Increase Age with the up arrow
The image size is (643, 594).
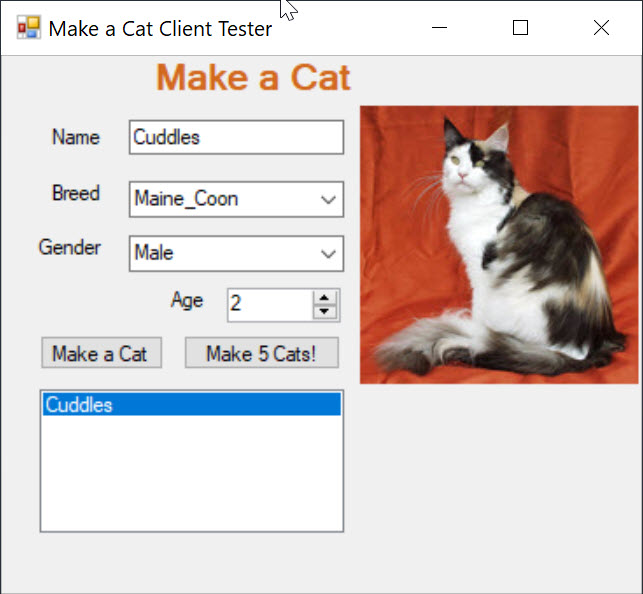coord(324,298)
